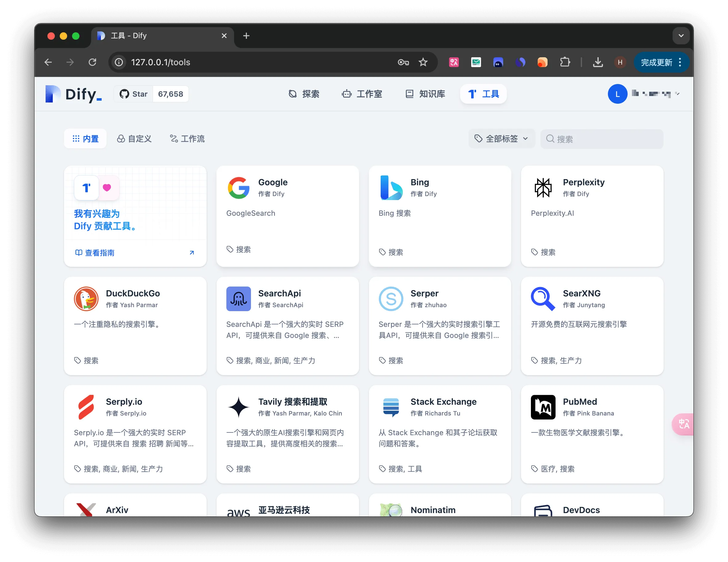This screenshot has height=562, width=728.
Task: Click the Chrome three-dot menu icon
Action: (x=680, y=62)
